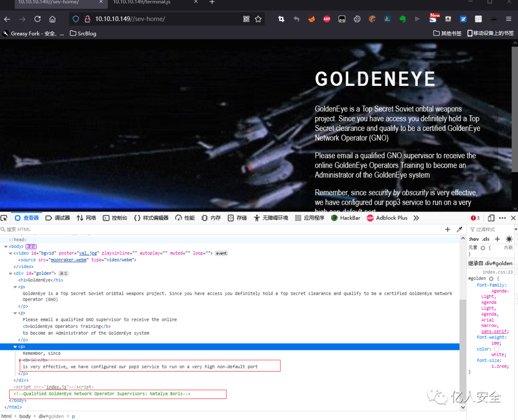Open index.css:23 source link
Image resolution: width=518 pixels, height=420 pixels.
click(x=497, y=272)
